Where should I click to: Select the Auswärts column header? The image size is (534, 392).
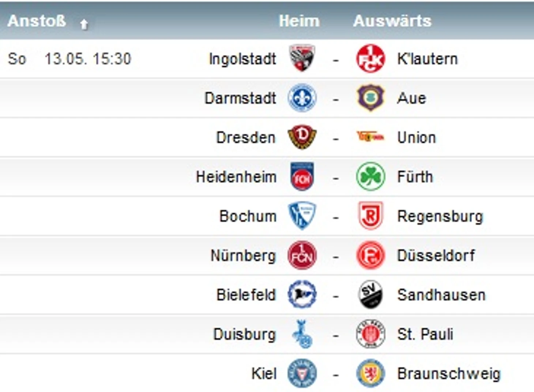392,21
